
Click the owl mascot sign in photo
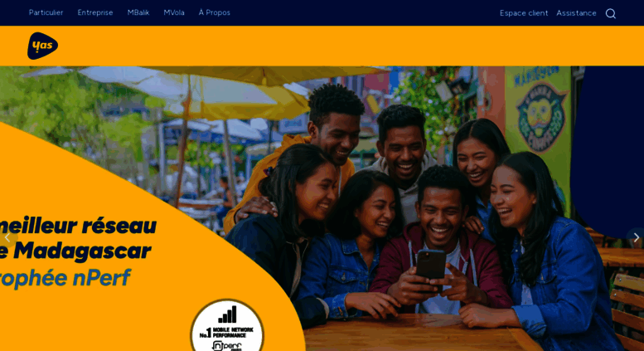point(541,117)
